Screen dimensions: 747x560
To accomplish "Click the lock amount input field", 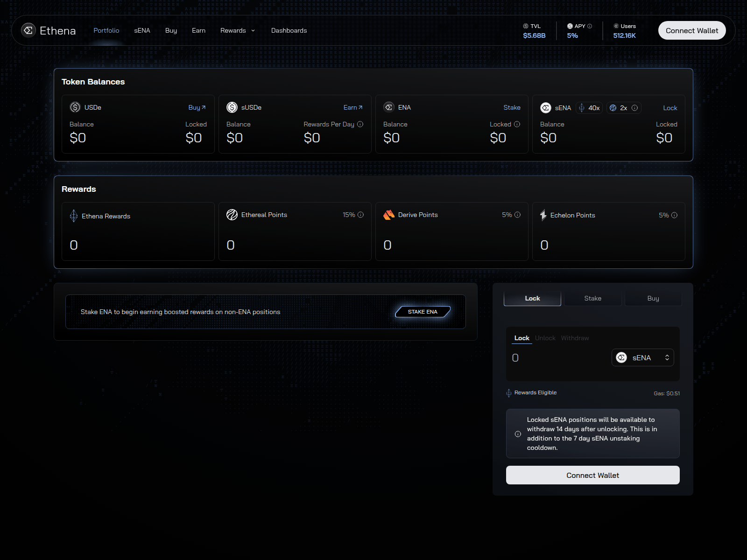I will pyautogui.click(x=559, y=357).
